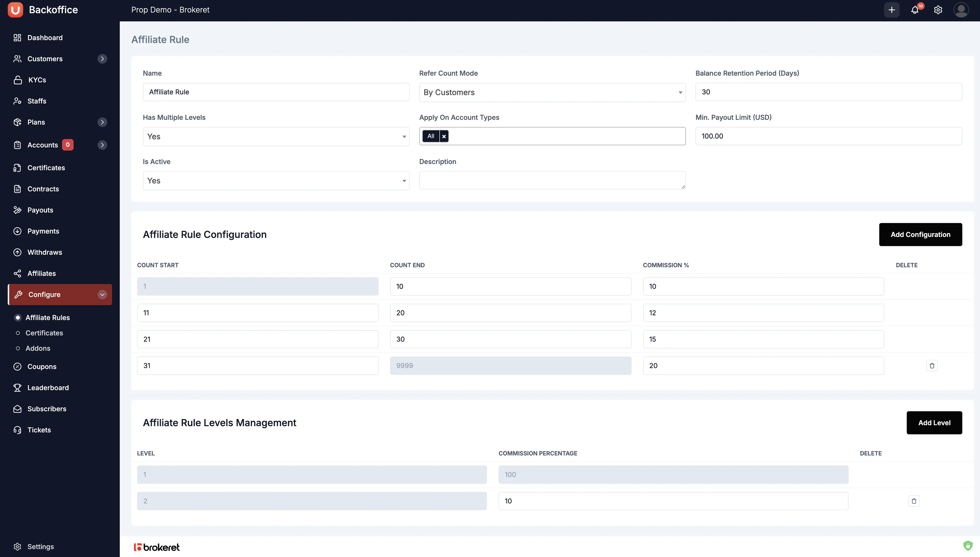Click the Add Level button
Screen dimensions: 980x557
click(x=934, y=423)
